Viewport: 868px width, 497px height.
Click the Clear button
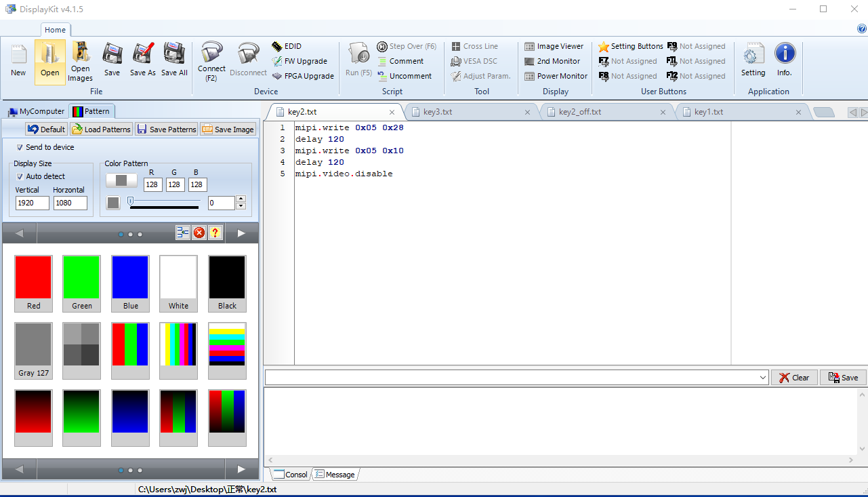point(794,378)
